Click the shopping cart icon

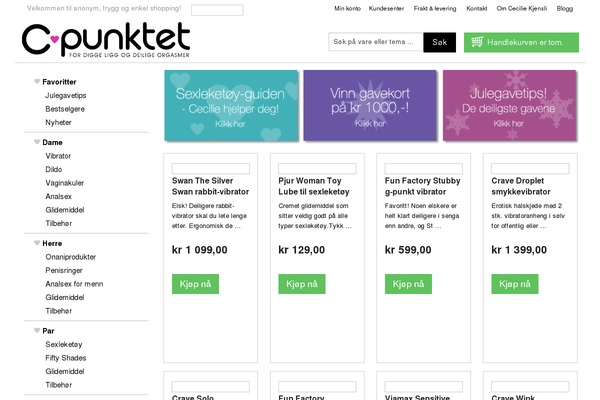477,42
